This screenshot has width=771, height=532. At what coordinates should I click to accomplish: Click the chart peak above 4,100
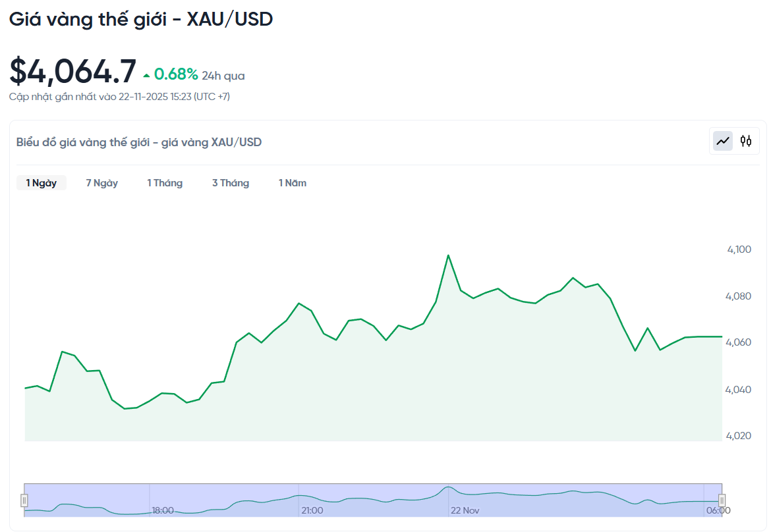[448, 255]
